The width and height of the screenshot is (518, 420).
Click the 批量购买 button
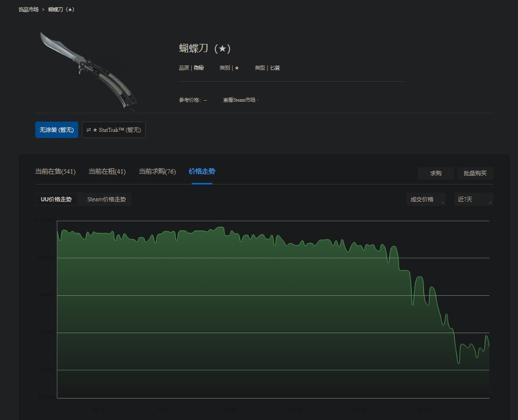tap(475, 173)
